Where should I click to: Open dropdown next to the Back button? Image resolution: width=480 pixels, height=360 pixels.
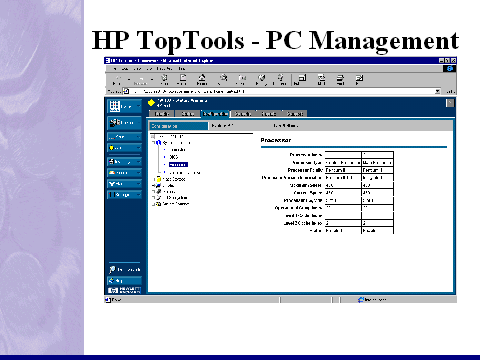pyautogui.click(x=129, y=79)
